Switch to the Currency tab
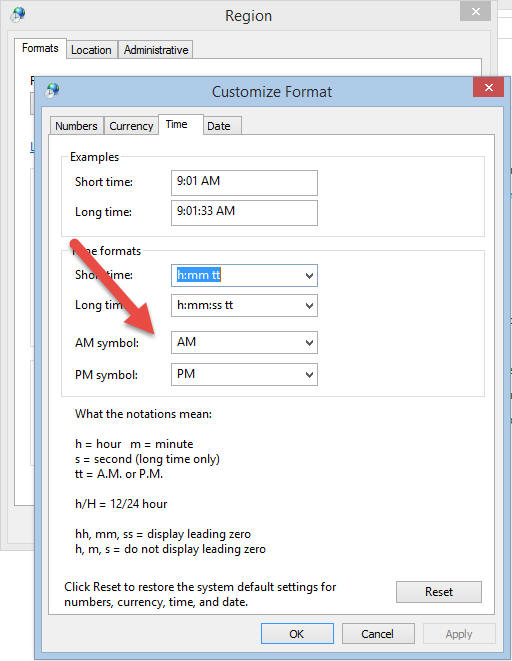Screen dimensions: 512x661 coord(131,126)
